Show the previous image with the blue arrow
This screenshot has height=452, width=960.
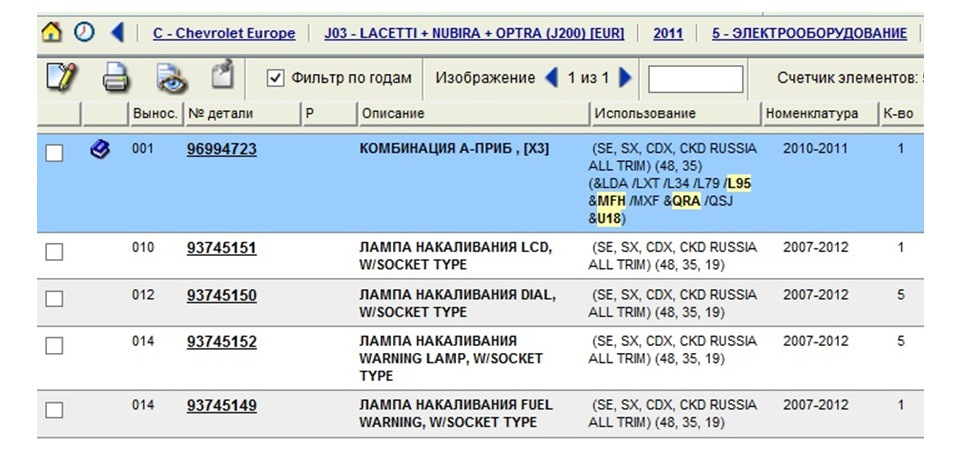click(x=551, y=78)
